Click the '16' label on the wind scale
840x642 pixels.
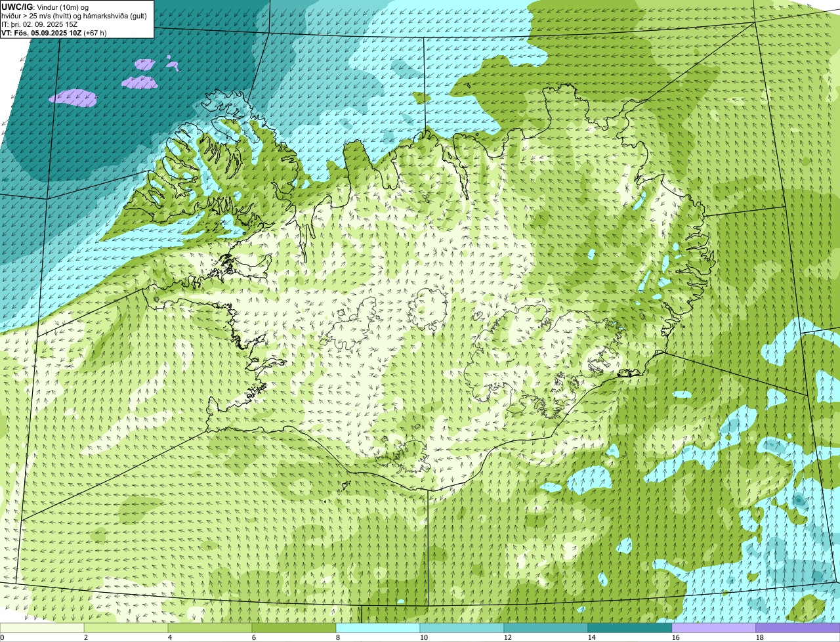pos(676,637)
